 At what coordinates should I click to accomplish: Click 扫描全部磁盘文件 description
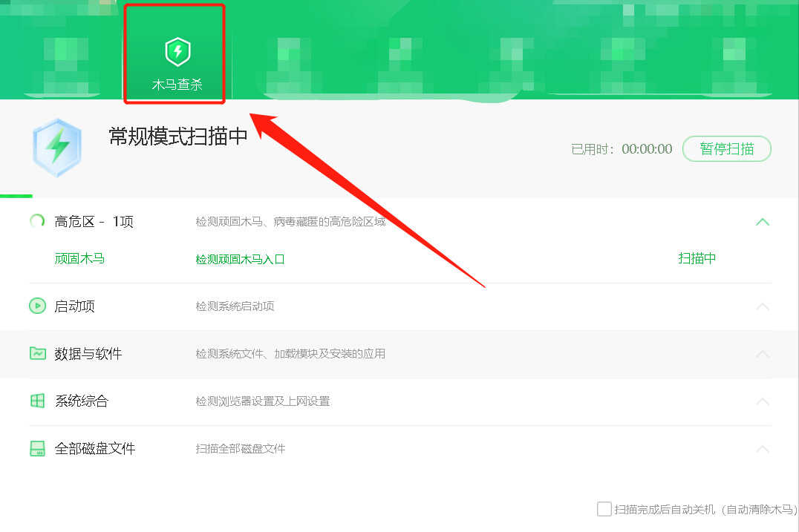coord(241,448)
